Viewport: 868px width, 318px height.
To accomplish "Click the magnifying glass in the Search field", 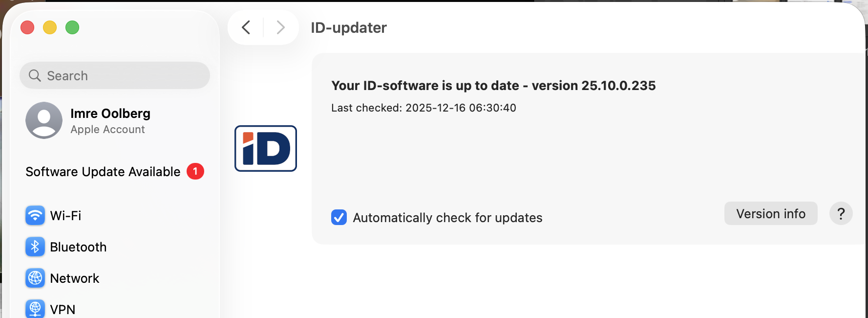I will tap(35, 76).
